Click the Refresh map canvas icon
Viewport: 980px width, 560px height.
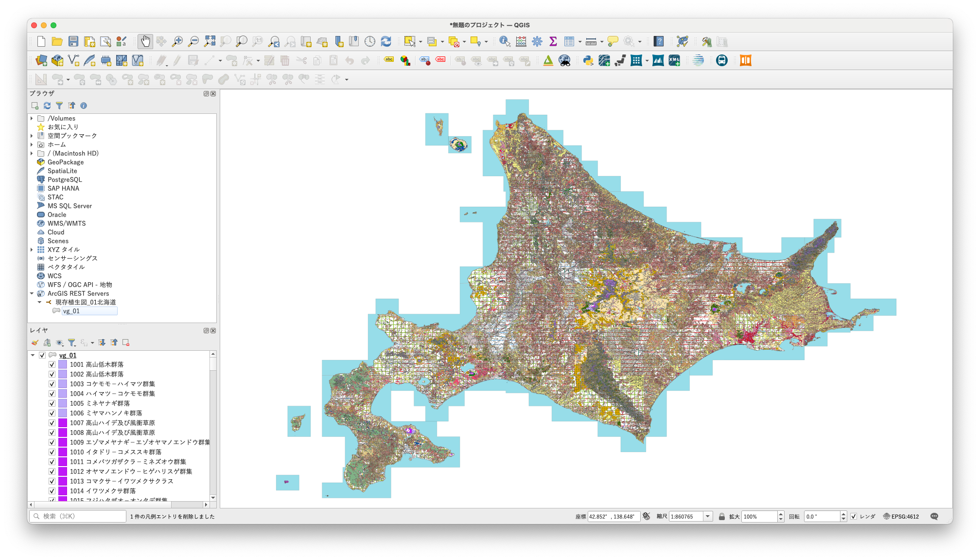pyautogui.click(x=386, y=41)
